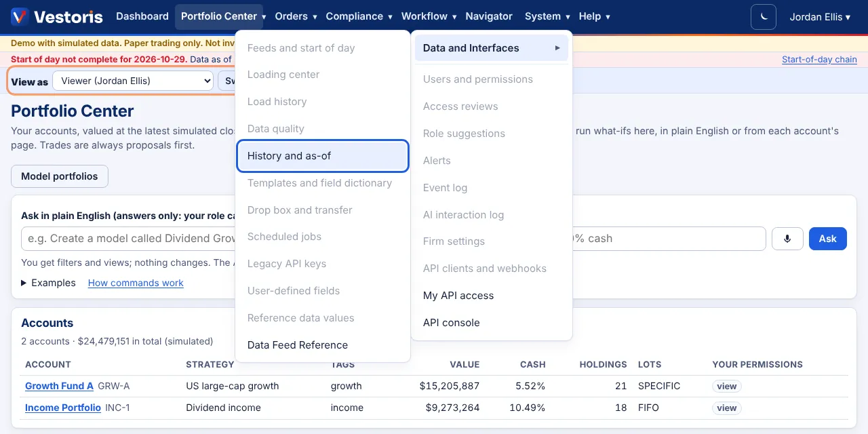Screen dimensions: 868x434
Task: Select Data quality menu entry
Action: click(x=323, y=129)
